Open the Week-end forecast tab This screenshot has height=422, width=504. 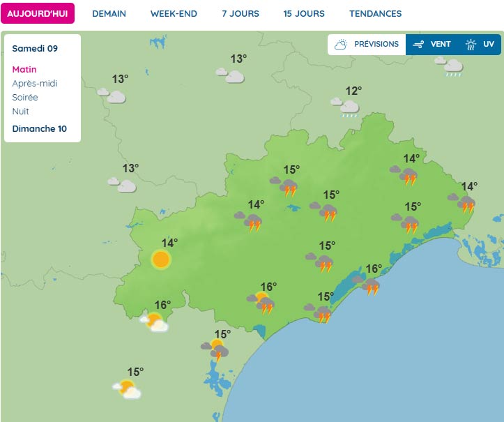(174, 13)
